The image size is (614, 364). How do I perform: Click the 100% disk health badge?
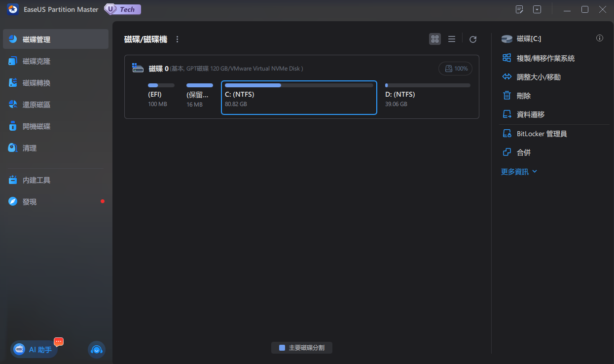456,69
